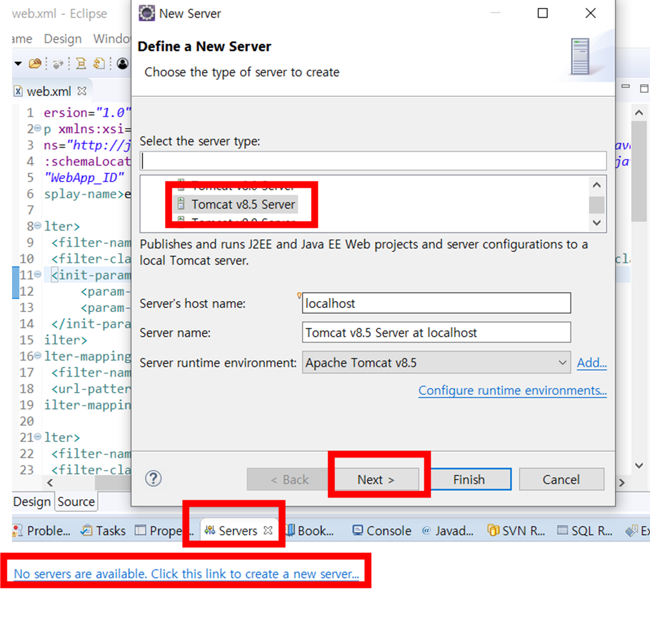Open Configure runtime environments link
650x644 pixels.
513,390
